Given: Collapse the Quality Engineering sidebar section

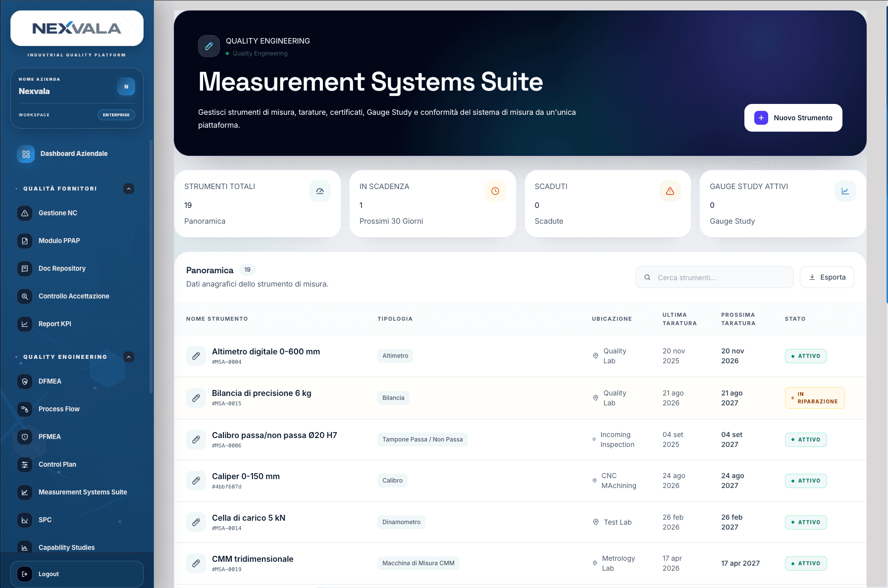Looking at the screenshot, I should tap(129, 357).
